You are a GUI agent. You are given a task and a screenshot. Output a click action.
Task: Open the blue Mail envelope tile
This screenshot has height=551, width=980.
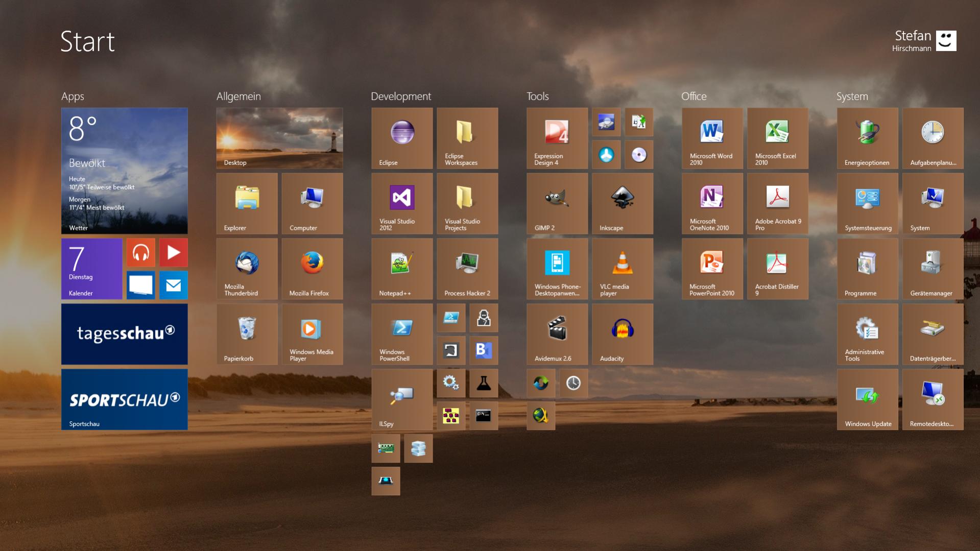tap(174, 285)
